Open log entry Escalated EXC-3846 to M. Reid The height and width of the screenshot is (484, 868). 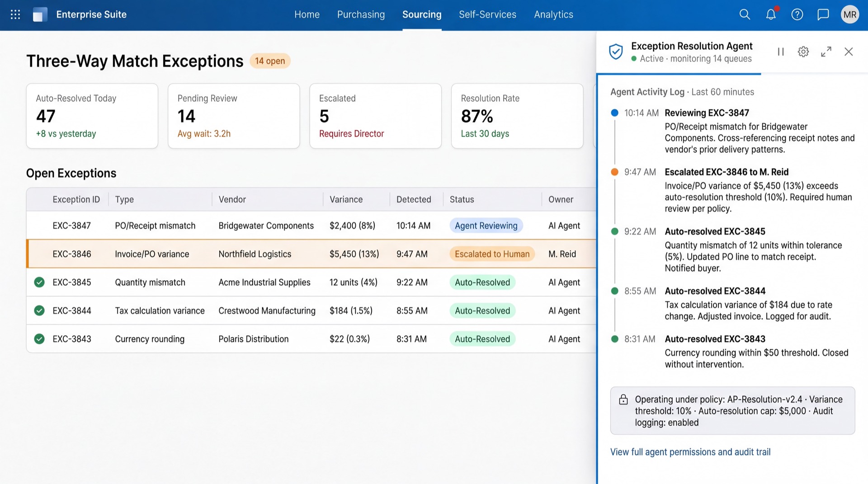[x=726, y=172]
